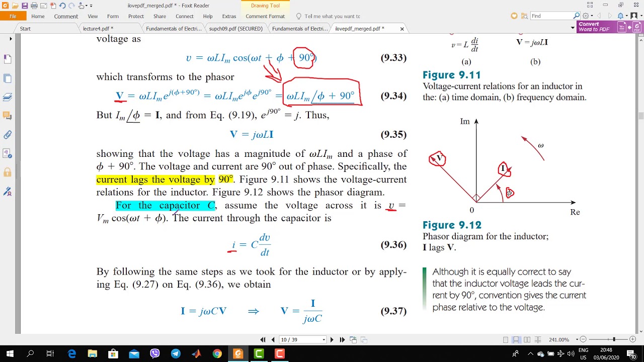Open the Extras ribbon tab

point(229,16)
